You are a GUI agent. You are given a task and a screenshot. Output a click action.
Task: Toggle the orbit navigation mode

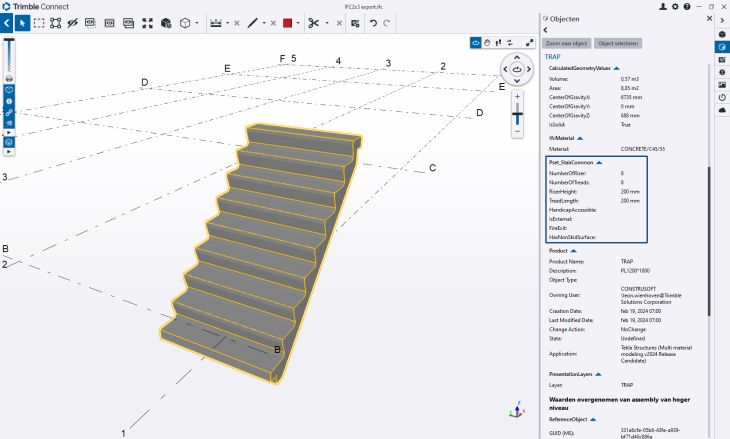476,43
